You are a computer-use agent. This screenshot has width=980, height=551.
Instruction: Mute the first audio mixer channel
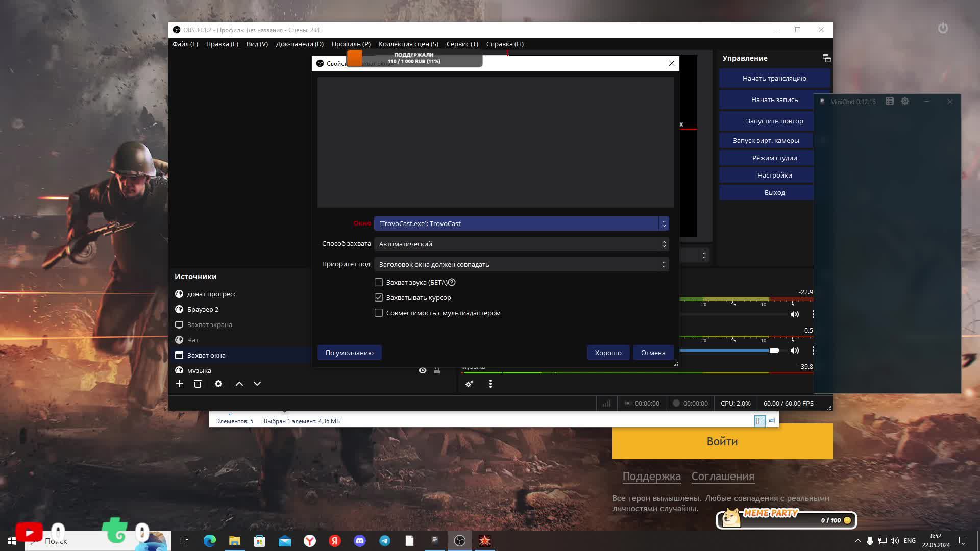coord(795,314)
